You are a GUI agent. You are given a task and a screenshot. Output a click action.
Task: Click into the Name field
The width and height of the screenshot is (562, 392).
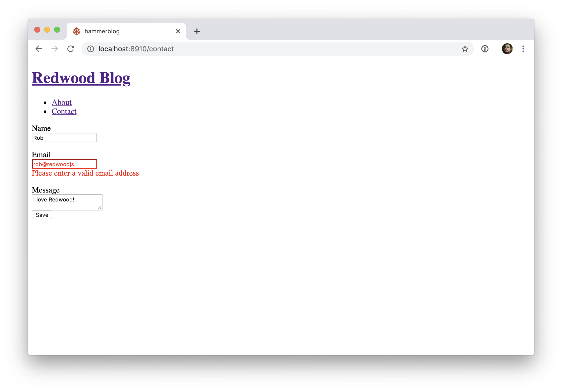[x=64, y=138]
